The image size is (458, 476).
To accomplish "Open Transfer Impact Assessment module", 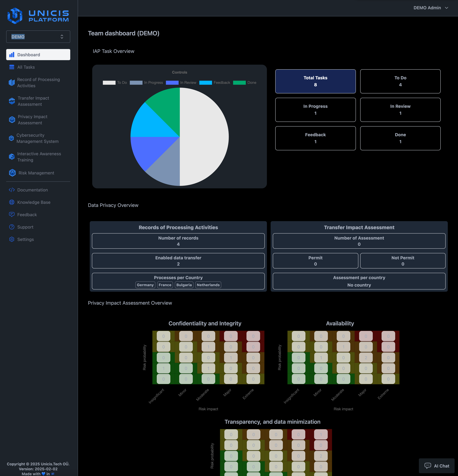I will click(38, 101).
